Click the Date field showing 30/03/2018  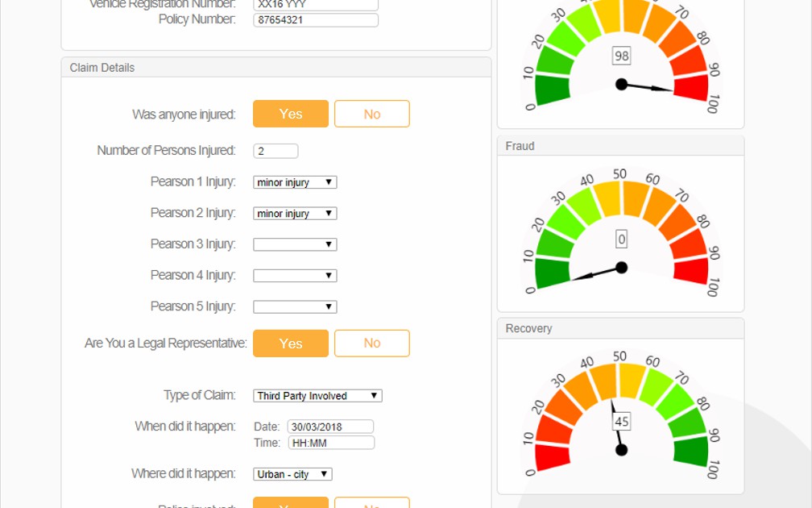pyautogui.click(x=330, y=427)
